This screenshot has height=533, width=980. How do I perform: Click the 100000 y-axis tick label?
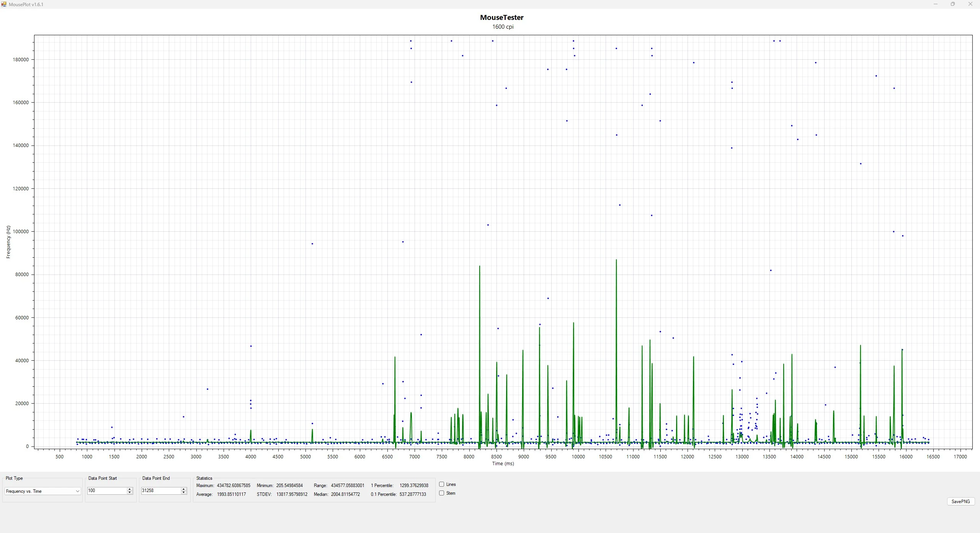coord(21,232)
